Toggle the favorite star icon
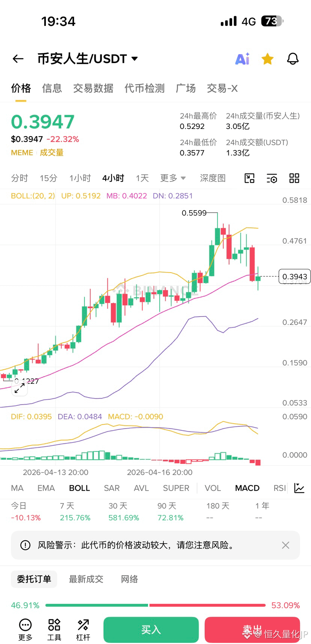Image resolution: width=311 pixels, height=644 pixels. [267, 59]
